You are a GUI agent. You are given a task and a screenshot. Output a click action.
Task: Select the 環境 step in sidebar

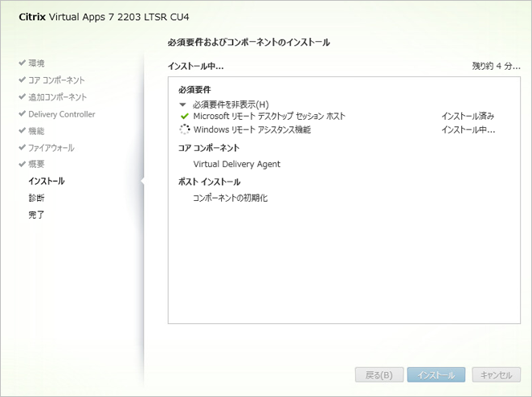pos(36,63)
